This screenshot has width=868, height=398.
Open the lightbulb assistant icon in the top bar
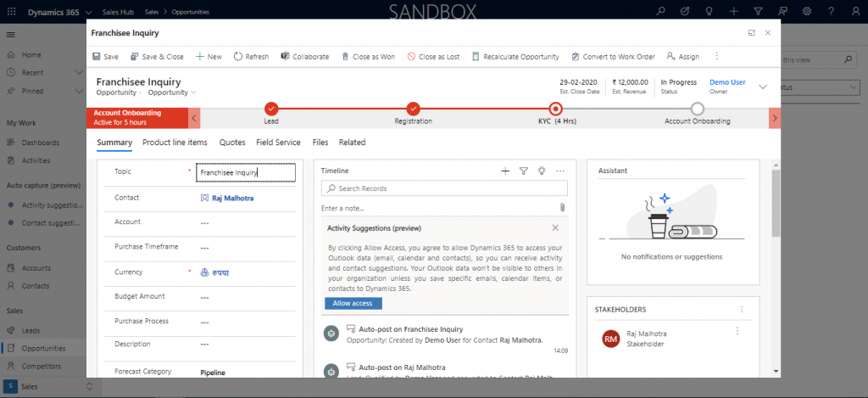pos(709,11)
